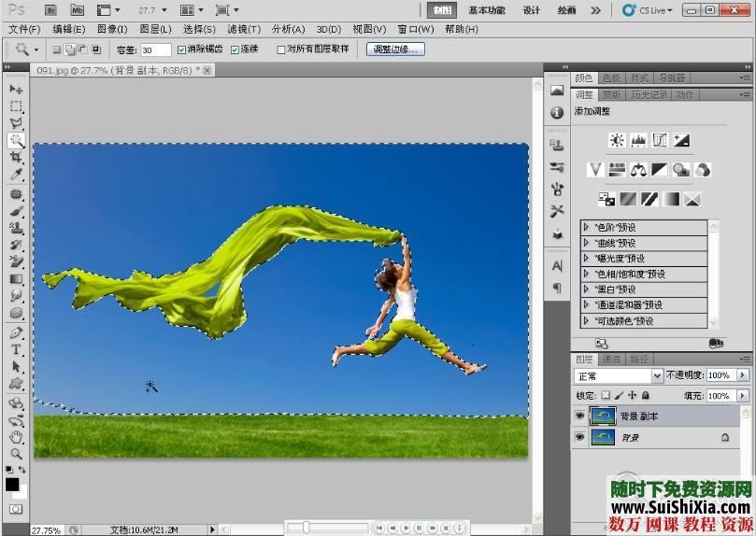Add a Brightness/Contrast adjustment
This screenshot has width=756, height=536.
616,140
